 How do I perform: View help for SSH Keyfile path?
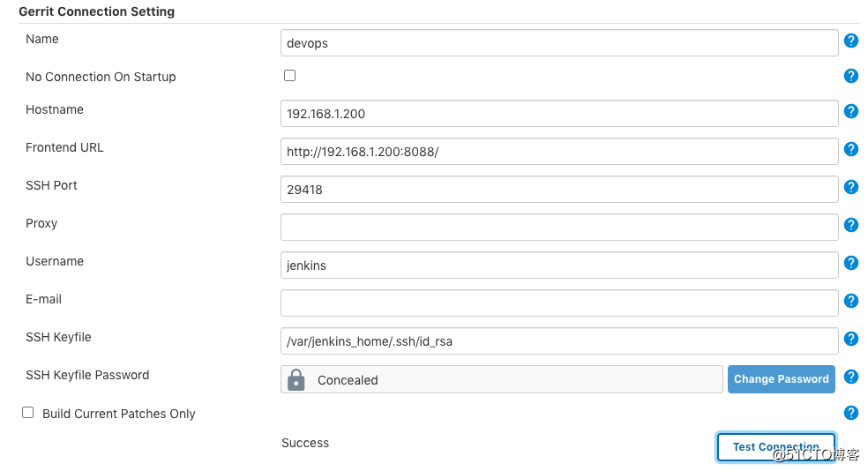click(x=851, y=339)
